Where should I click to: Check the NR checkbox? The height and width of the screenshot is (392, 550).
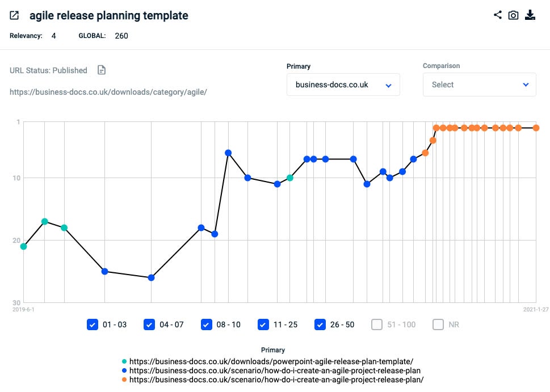[438, 324]
